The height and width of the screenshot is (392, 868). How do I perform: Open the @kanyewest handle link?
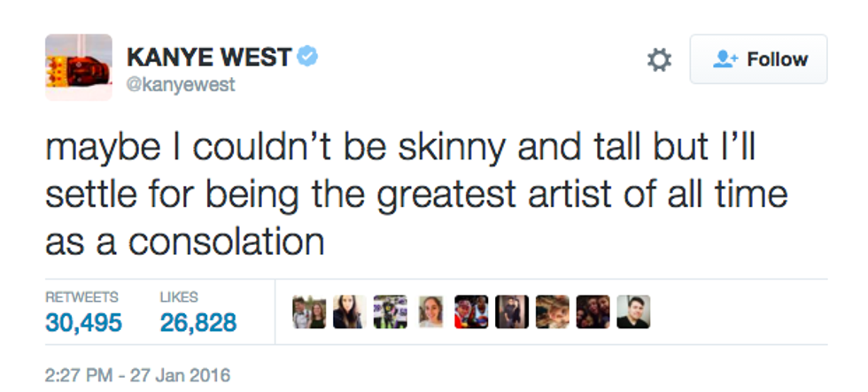pos(181,86)
